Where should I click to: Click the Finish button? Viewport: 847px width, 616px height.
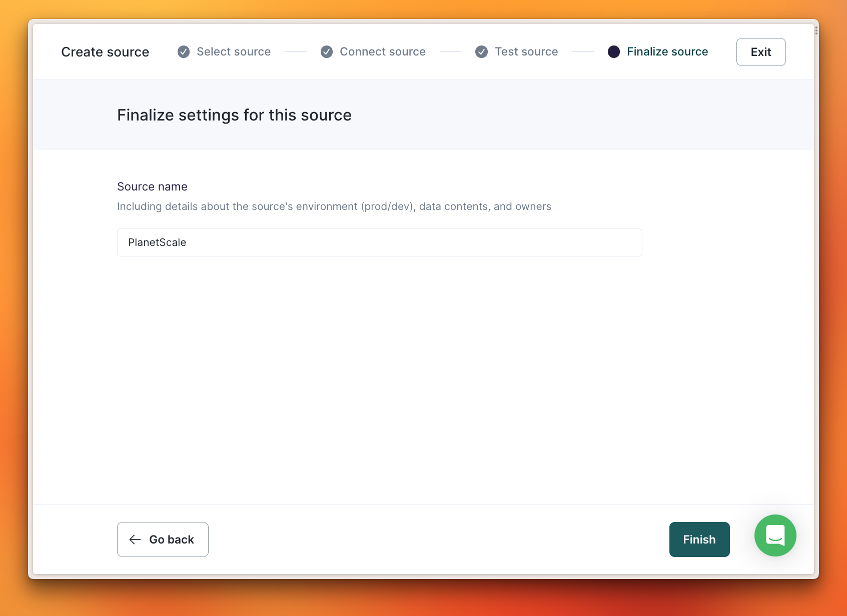[x=699, y=539]
